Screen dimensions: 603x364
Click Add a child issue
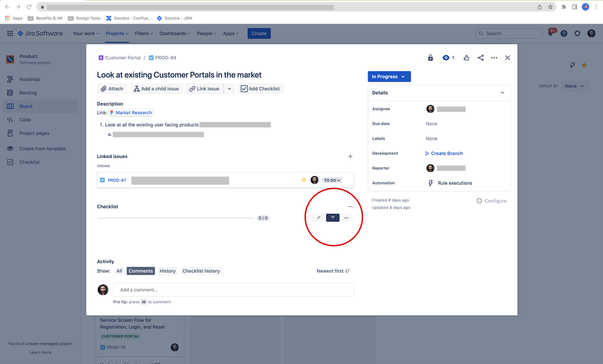tap(156, 89)
